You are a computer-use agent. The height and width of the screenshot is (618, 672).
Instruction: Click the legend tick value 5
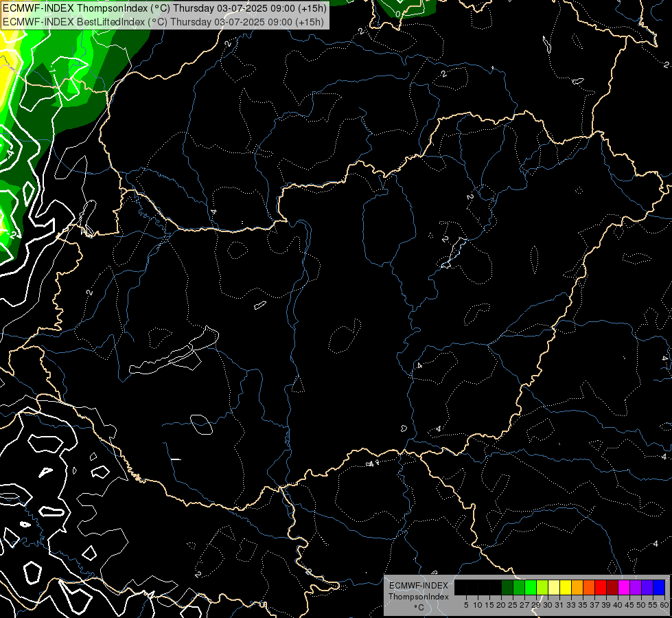(466, 605)
